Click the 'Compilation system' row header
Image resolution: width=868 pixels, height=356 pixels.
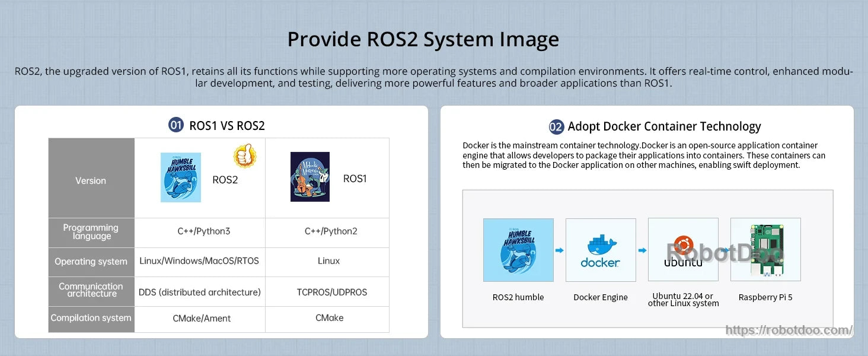[x=91, y=318]
